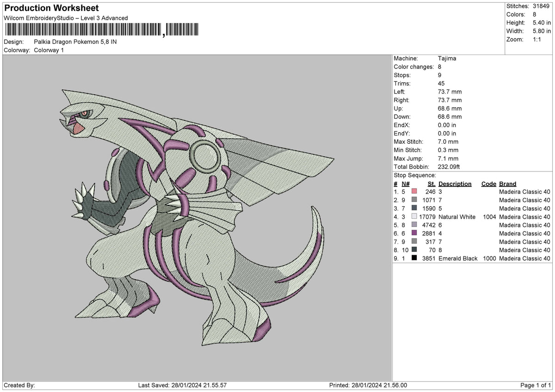Screen dimensions: 555x392
Task: Click the 'Natural White' description
Action: (457, 217)
